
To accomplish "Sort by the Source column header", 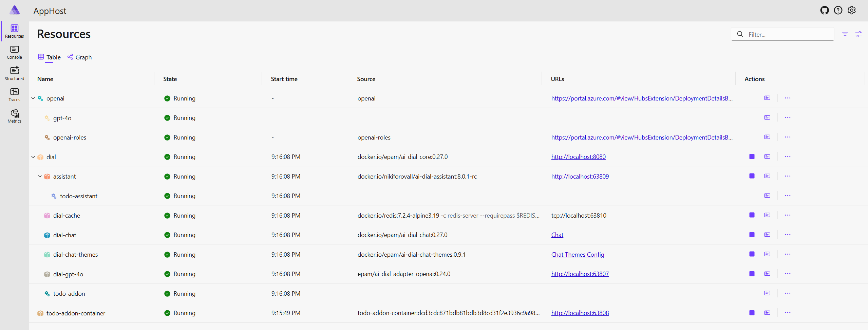I will point(366,79).
